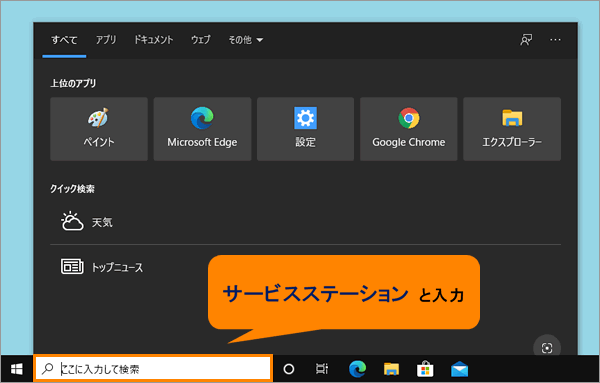
Task: Open Mail from the taskbar
Action: (459, 369)
